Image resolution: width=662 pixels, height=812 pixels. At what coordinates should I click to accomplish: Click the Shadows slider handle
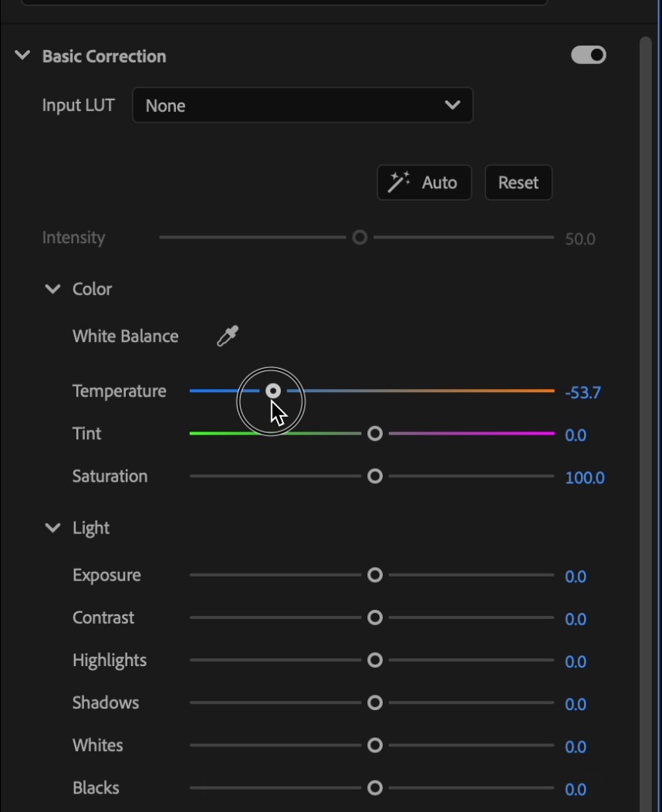[x=375, y=702]
